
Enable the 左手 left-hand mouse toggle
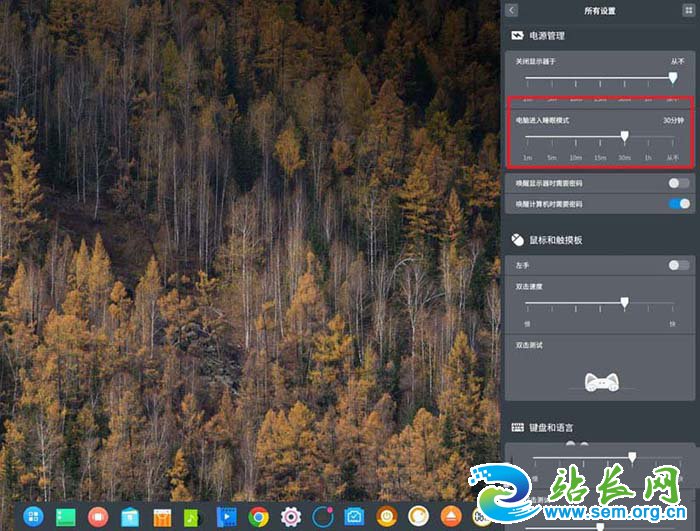679,265
